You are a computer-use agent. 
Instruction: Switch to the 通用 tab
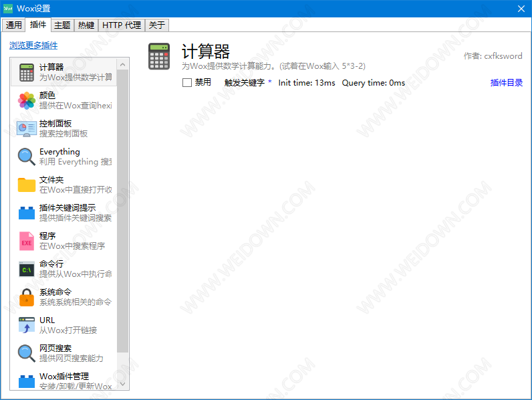point(13,25)
